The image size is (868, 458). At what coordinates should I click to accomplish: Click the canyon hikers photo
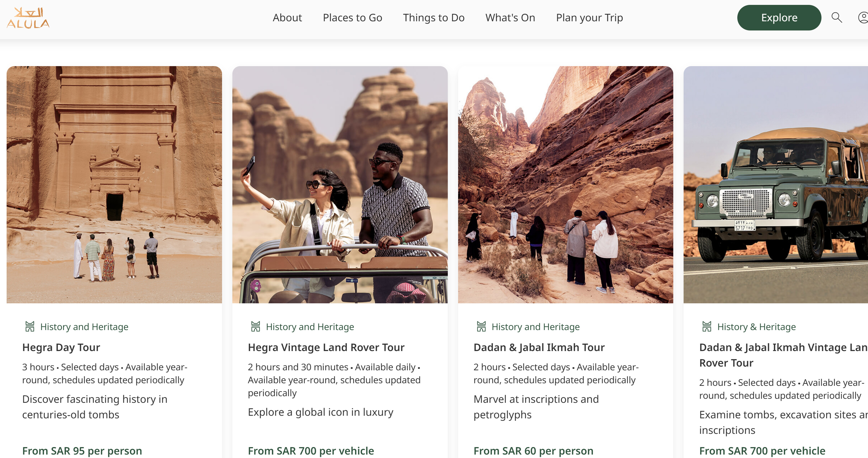pyautogui.click(x=566, y=185)
